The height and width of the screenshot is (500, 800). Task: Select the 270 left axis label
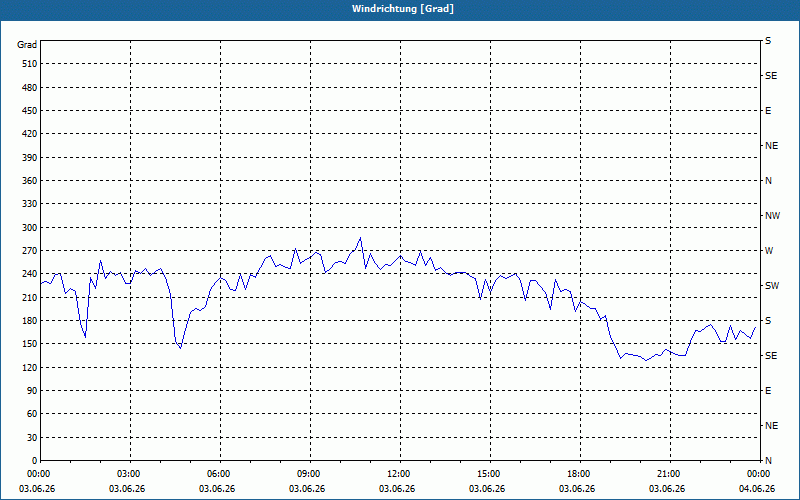[x=30, y=251]
